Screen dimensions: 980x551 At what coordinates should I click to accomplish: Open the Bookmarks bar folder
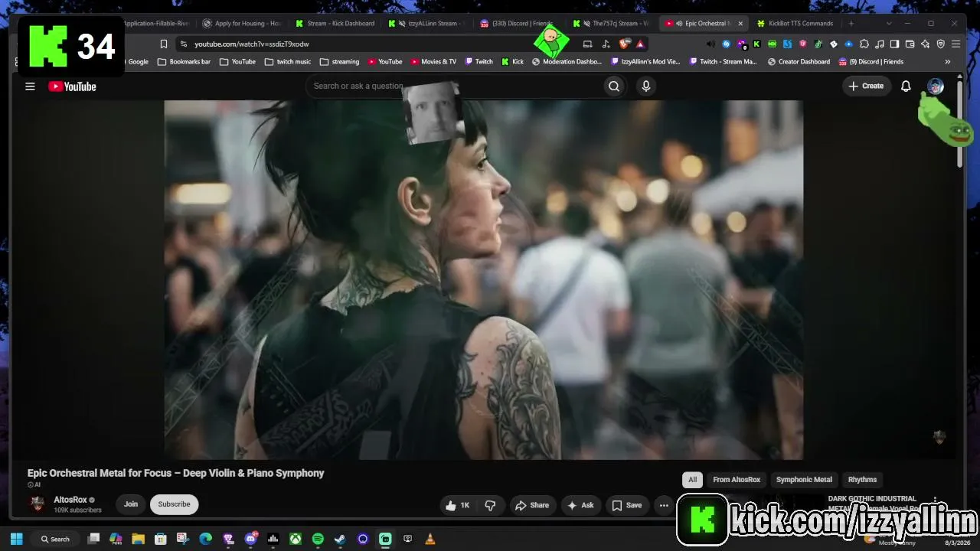pyautogui.click(x=184, y=62)
